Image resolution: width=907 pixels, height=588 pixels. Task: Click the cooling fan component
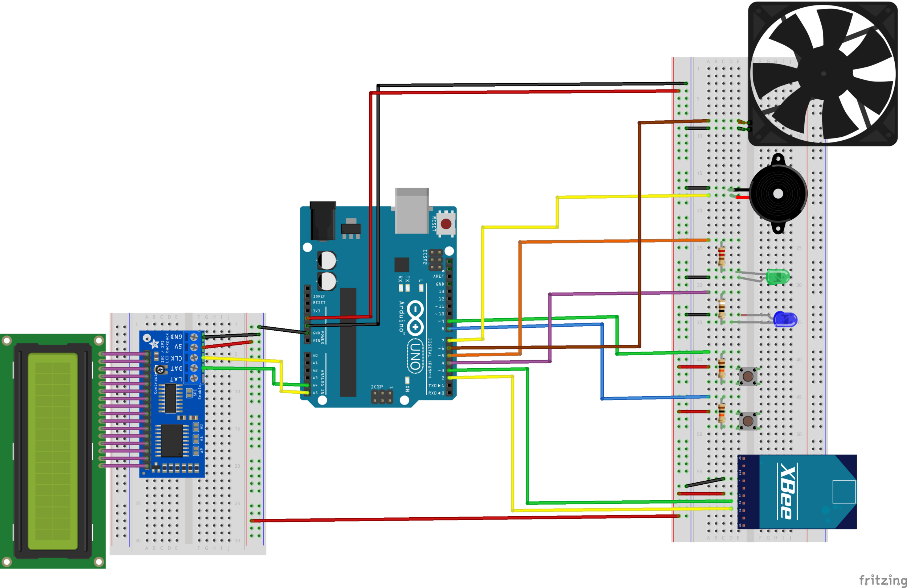coord(823,74)
